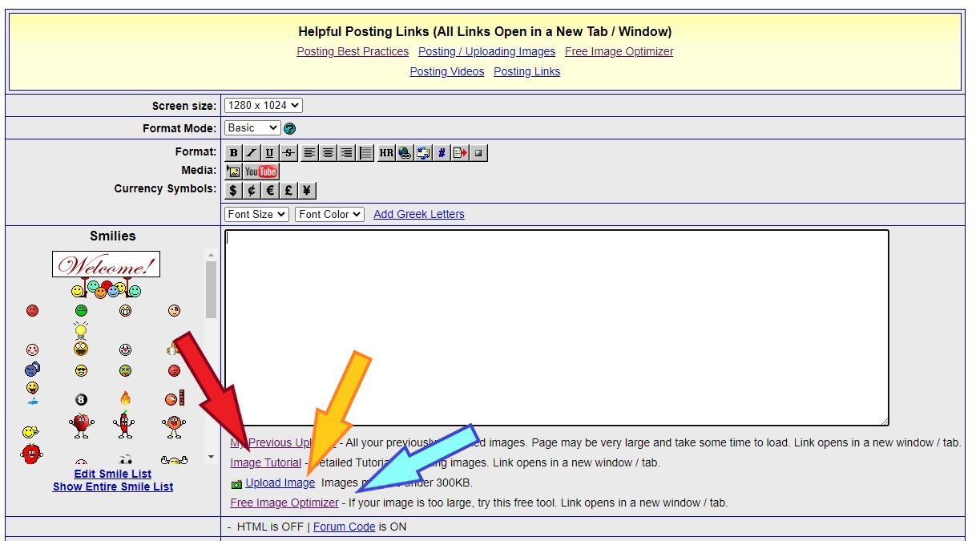Click the Upload Image link
The width and height of the screenshot is (980, 541).
tap(280, 482)
